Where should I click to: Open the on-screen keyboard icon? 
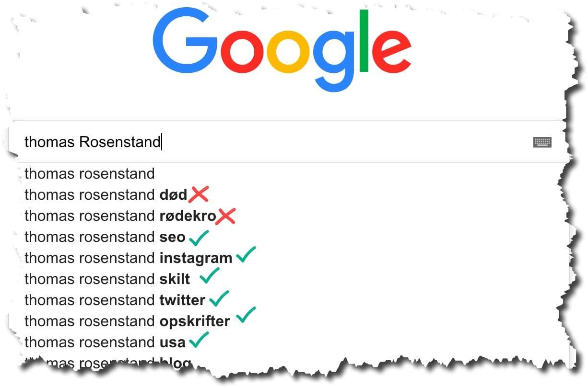pos(542,142)
